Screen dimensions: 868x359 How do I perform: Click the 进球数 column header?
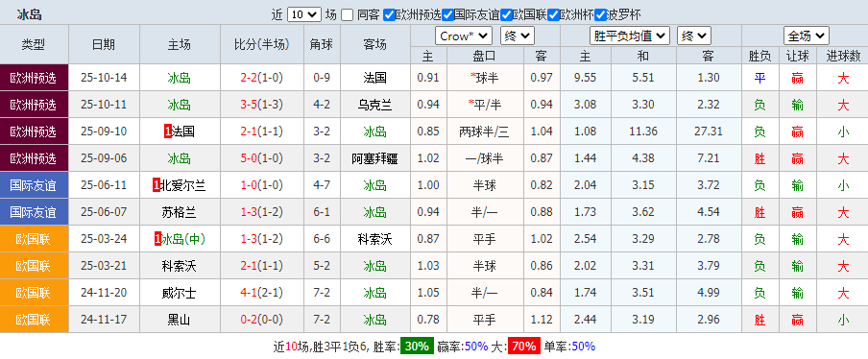click(x=843, y=56)
